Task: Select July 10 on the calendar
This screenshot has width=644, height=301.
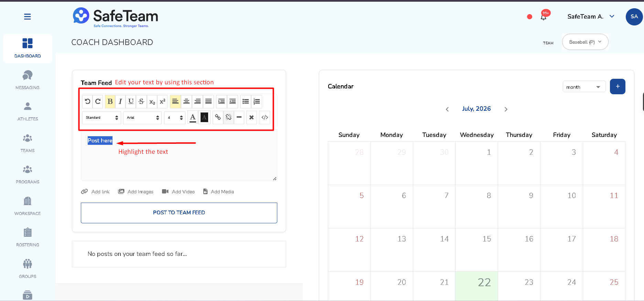Action: tap(561, 207)
